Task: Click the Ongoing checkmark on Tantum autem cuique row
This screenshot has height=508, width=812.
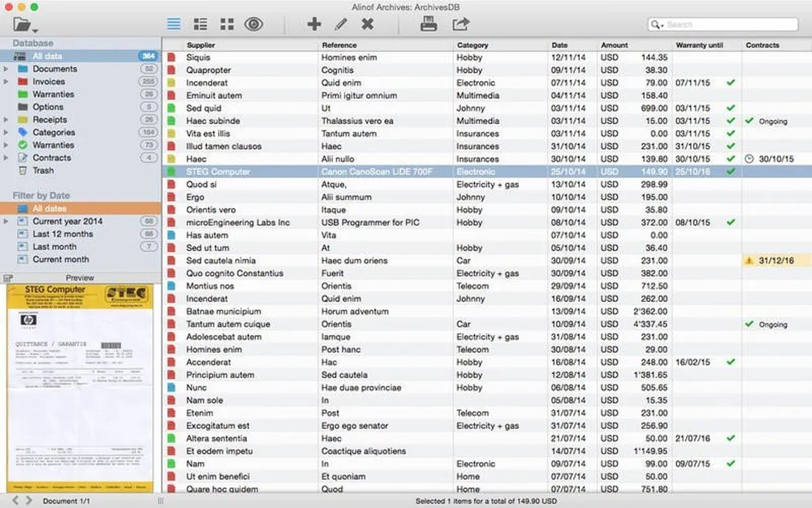Action: pos(749,324)
